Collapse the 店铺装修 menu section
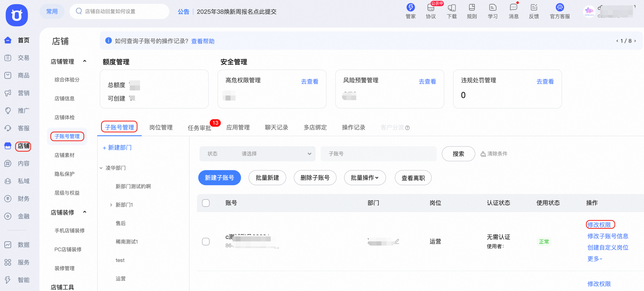The width and height of the screenshot is (644, 291). coord(85,212)
